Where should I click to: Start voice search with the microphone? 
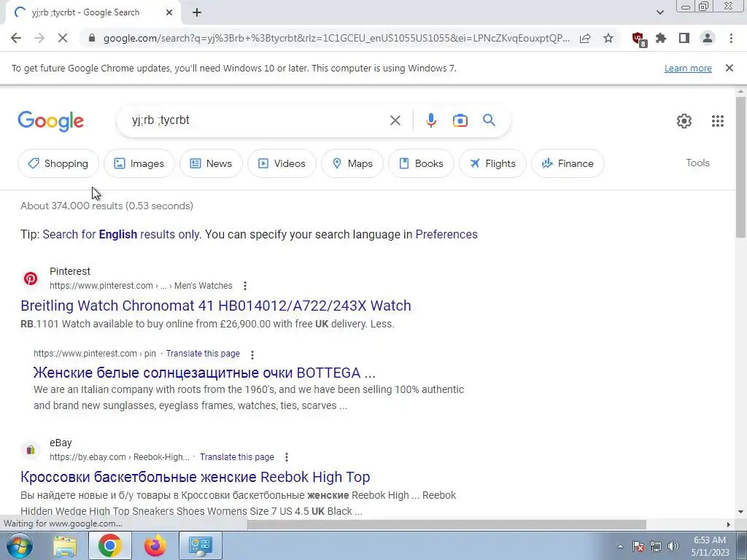coord(431,120)
